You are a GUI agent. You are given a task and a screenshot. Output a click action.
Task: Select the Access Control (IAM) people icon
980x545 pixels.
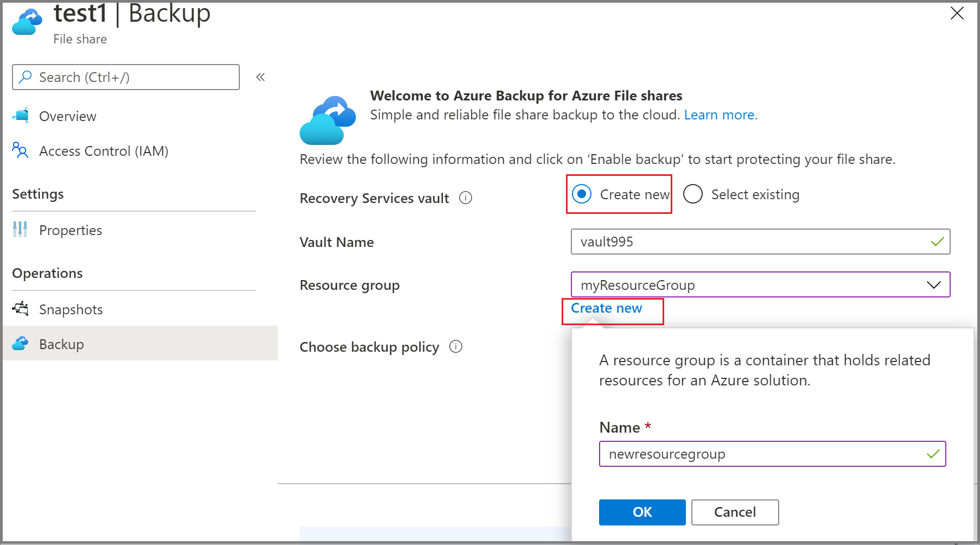(20, 151)
